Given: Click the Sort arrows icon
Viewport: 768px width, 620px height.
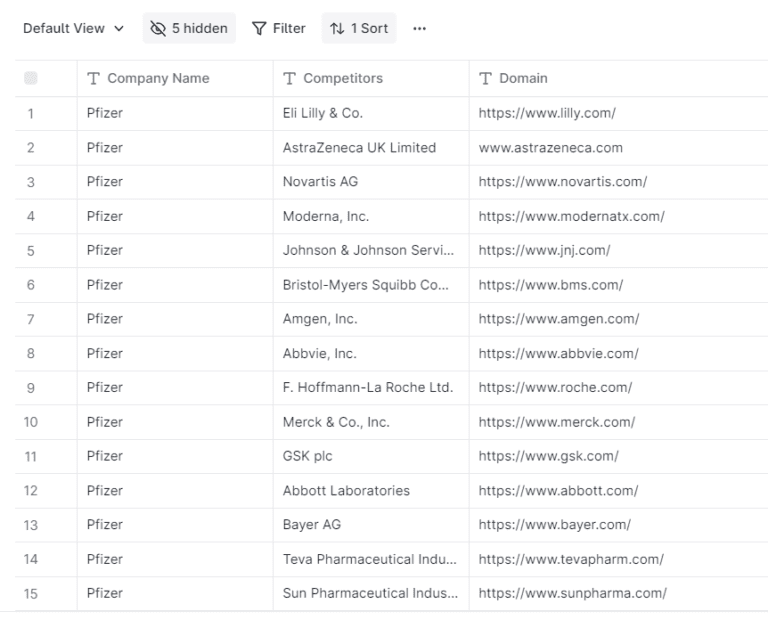Looking at the screenshot, I should pos(337,28).
